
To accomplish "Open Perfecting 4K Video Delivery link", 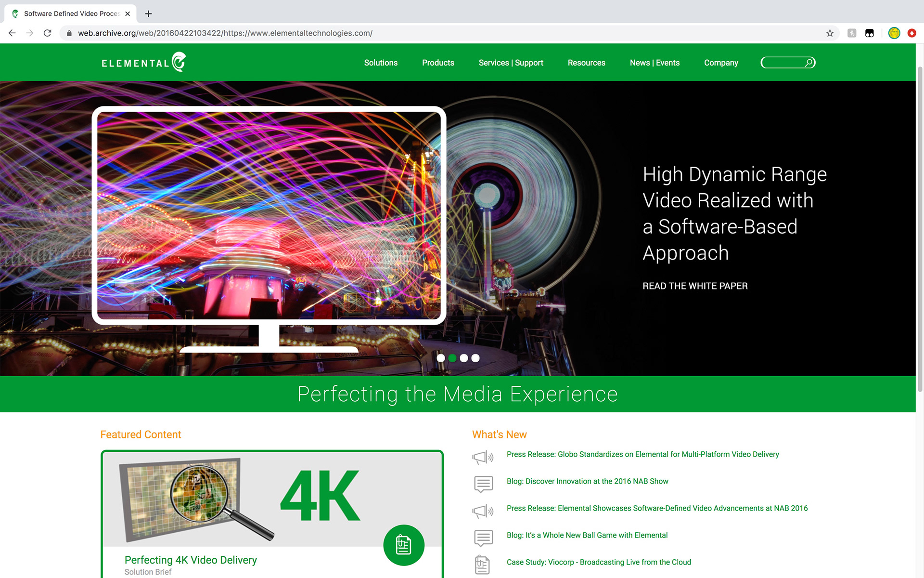I will (191, 560).
